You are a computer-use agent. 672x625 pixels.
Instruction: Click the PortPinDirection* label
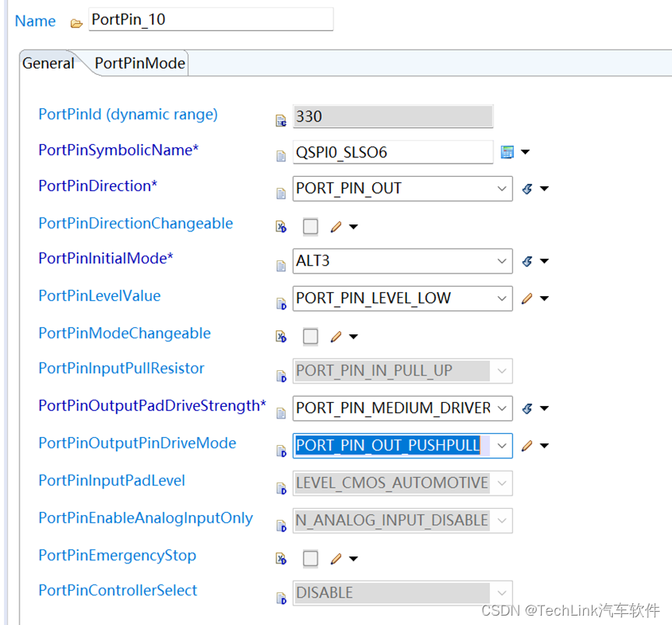[x=97, y=186]
